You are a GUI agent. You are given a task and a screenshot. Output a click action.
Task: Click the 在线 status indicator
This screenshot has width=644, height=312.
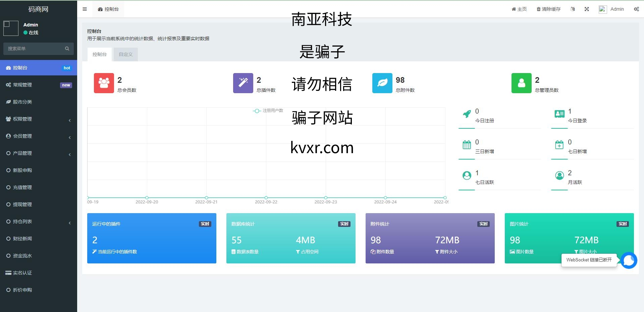tap(31, 33)
